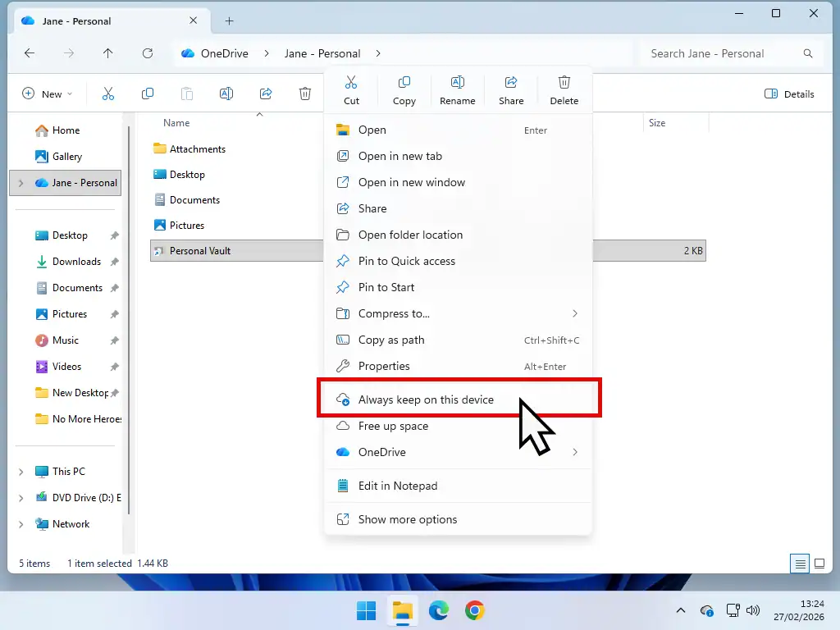Screen dimensions: 840x630
Task: Click the back navigation arrow
Action: pos(30,53)
